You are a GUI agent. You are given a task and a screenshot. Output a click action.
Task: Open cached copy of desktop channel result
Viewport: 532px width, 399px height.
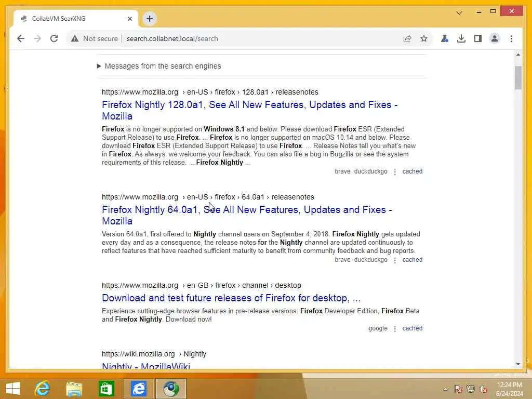(412, 328)
